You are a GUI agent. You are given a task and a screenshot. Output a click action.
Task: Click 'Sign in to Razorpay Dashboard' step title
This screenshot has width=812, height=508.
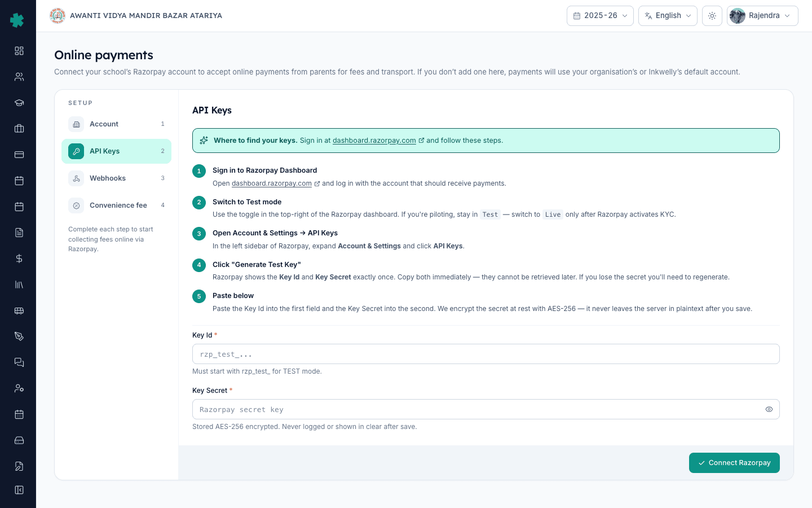[264, 170]
